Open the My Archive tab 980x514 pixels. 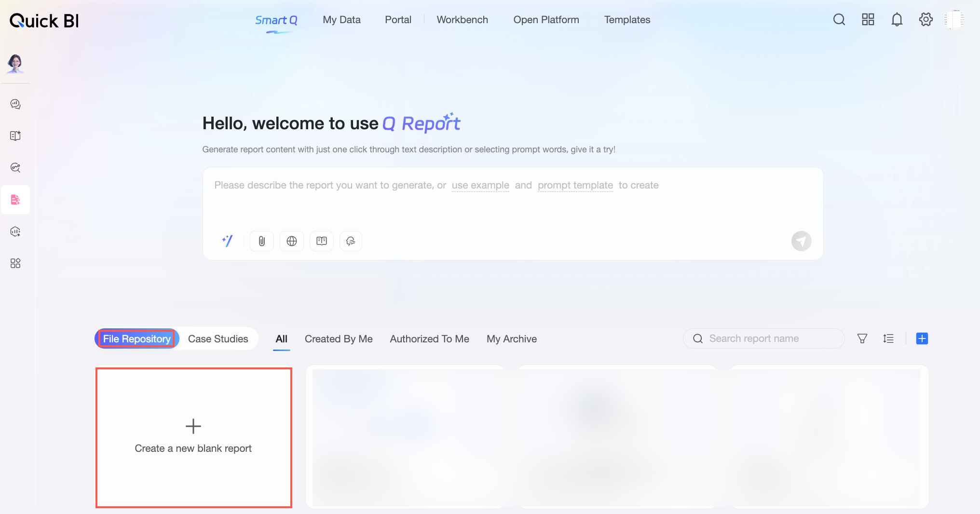click(512, 339)
